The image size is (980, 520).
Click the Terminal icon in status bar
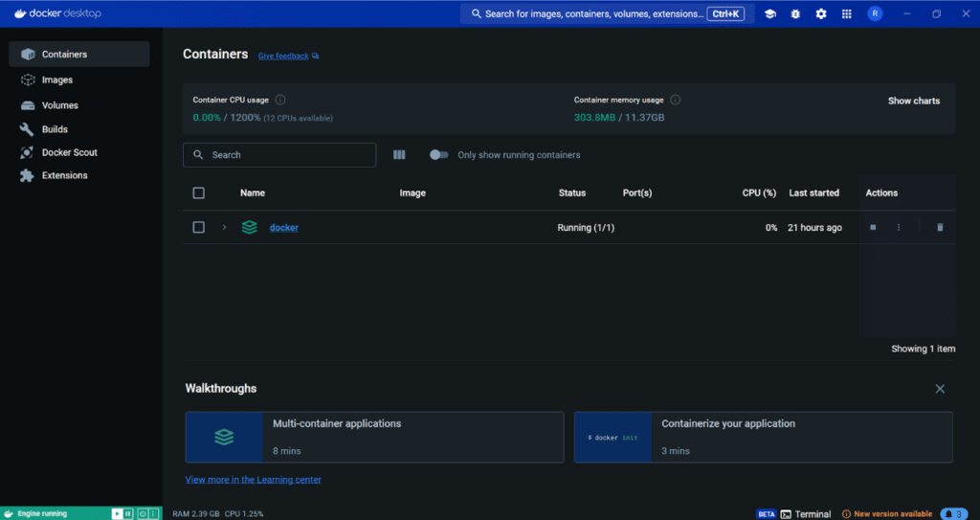[786, 514]
